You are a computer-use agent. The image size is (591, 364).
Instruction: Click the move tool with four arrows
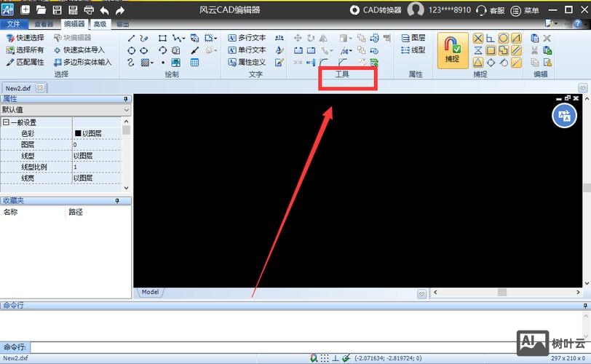298,38
